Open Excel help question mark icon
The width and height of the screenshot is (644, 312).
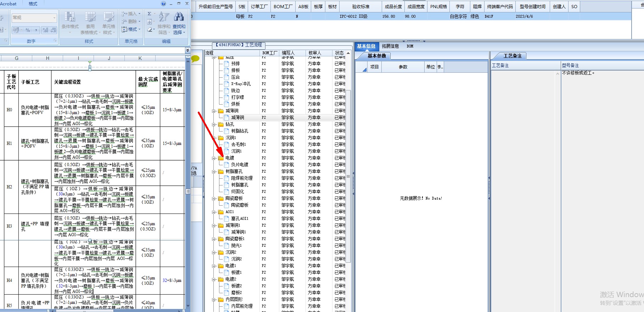pos(163,4)
